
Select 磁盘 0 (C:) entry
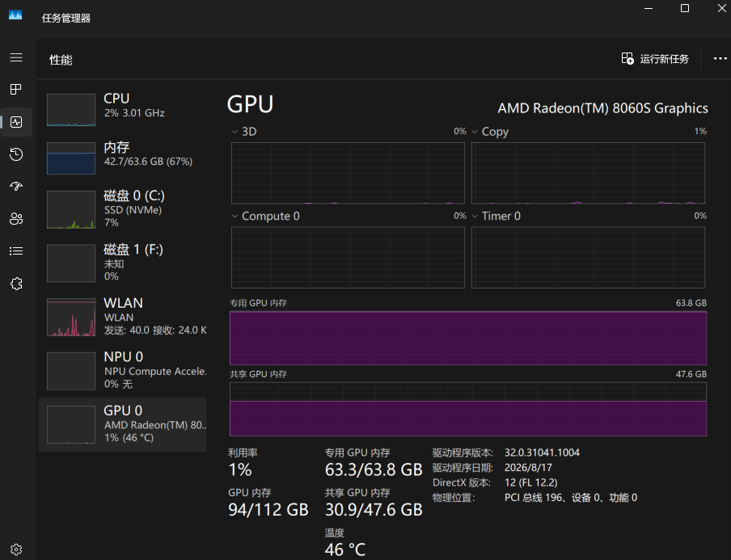click(123, 208)
